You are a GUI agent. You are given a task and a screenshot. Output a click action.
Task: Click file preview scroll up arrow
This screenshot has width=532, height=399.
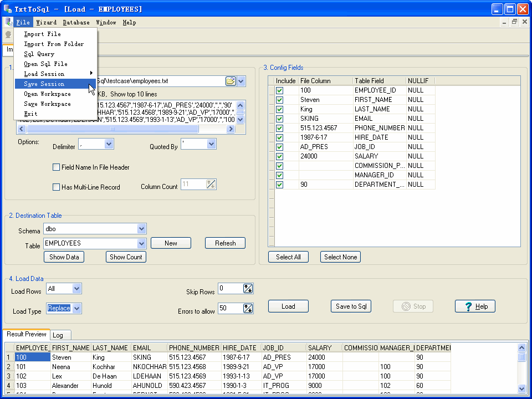240,105
